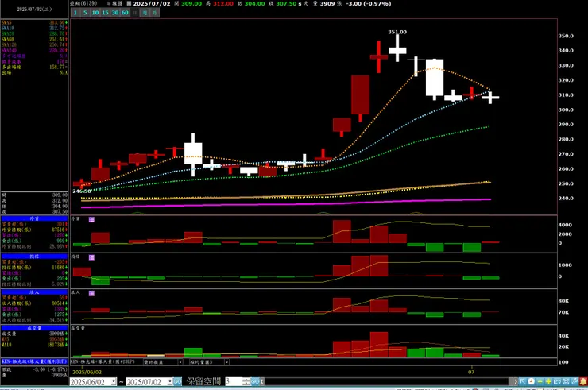The width and height of the screenshot is (588, 390).
Task: Click the 350.0 price axis label
Action: pyautogui.click(x=566, y=36)
